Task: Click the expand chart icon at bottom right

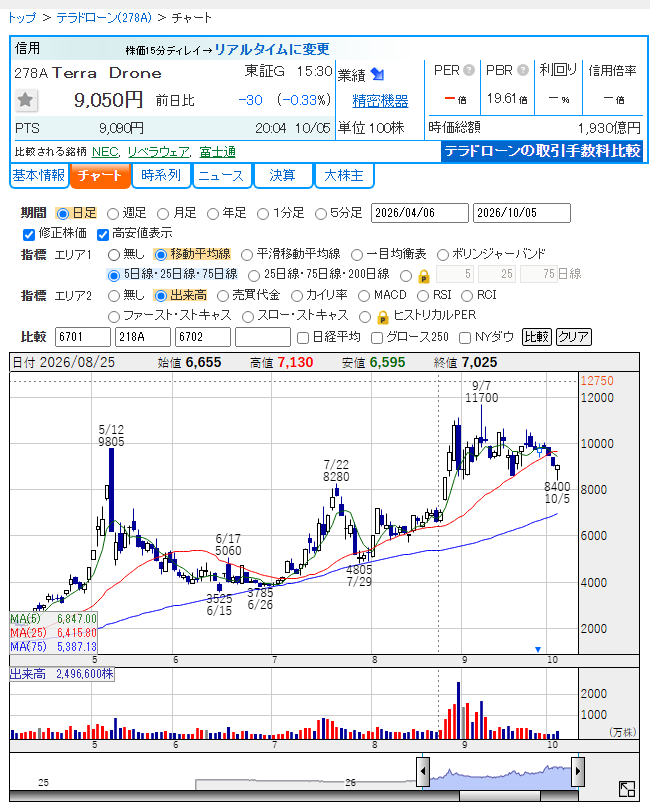Action: click(x=627, y=789)
